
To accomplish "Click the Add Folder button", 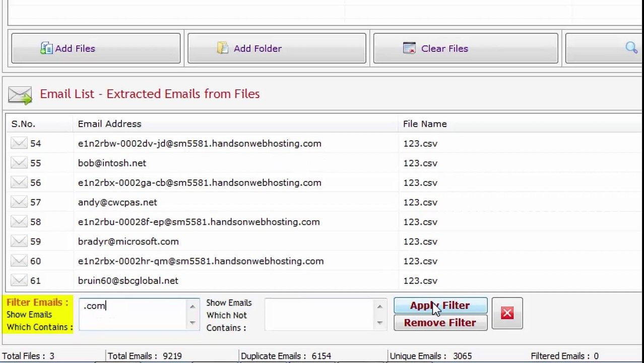I will click(277, 48).
